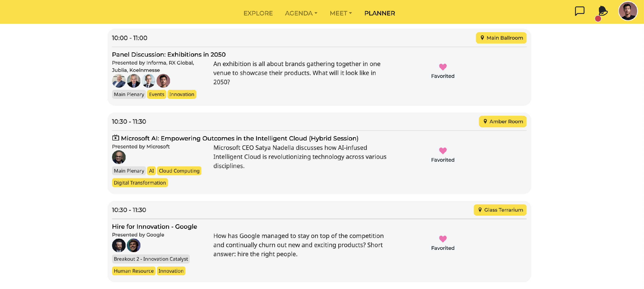
Task: Open Satya Nadella's speaker avatar
Action: (119, 157)
